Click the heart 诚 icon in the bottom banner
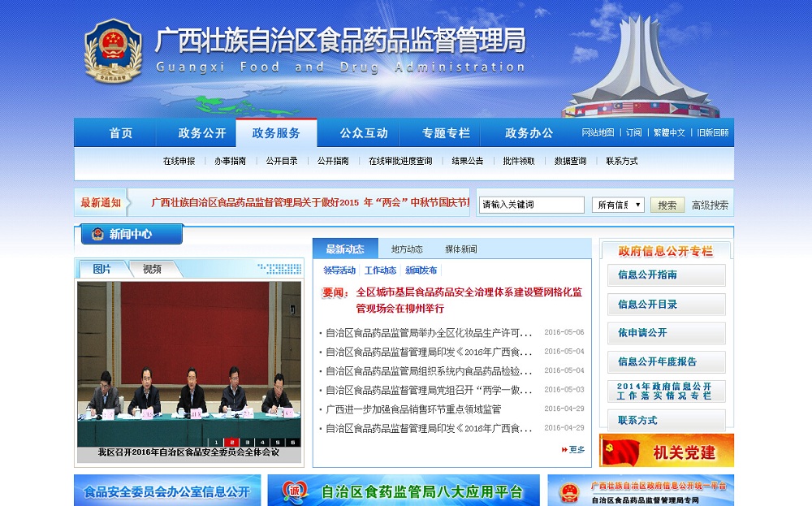Screen dimensions: 812x506 pos(296,491)
